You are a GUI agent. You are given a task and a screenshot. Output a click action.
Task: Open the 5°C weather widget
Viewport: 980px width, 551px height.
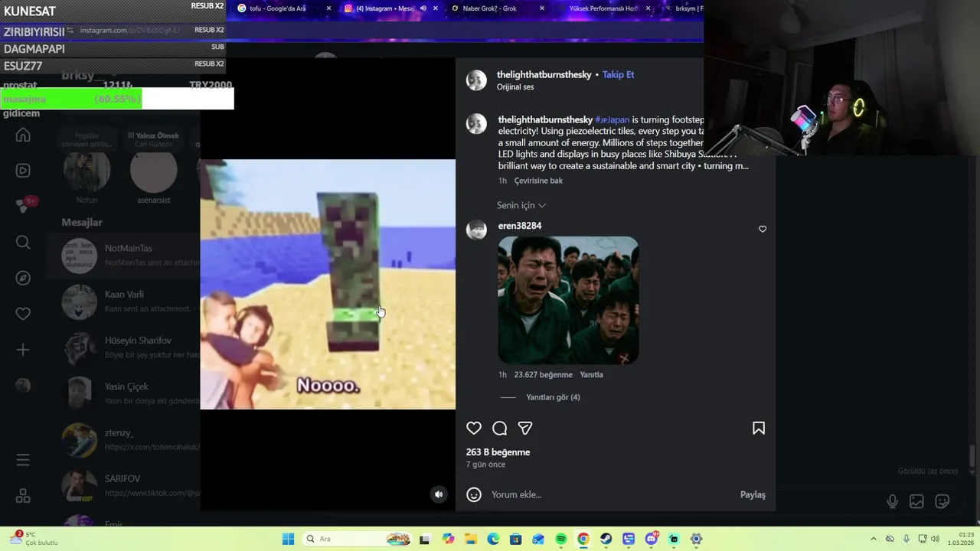tap(34, 539)
